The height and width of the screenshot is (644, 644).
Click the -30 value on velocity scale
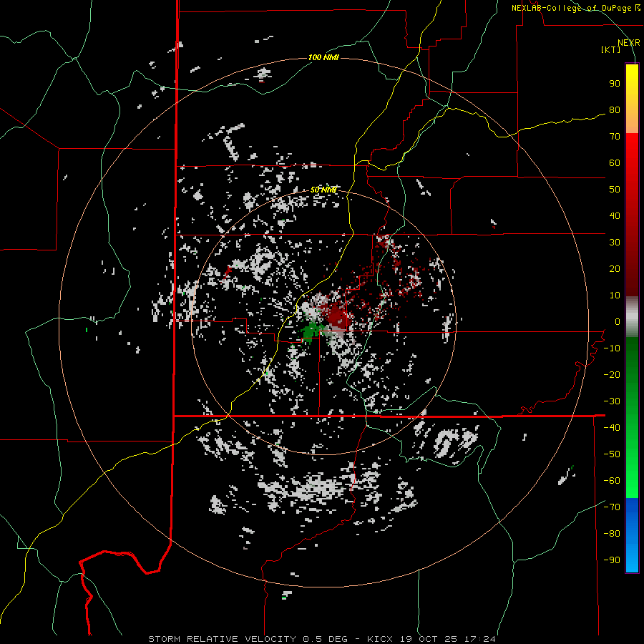(612, 401)
